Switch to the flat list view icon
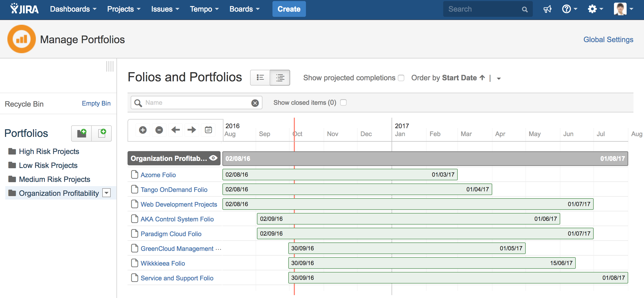 click(260, 78)
